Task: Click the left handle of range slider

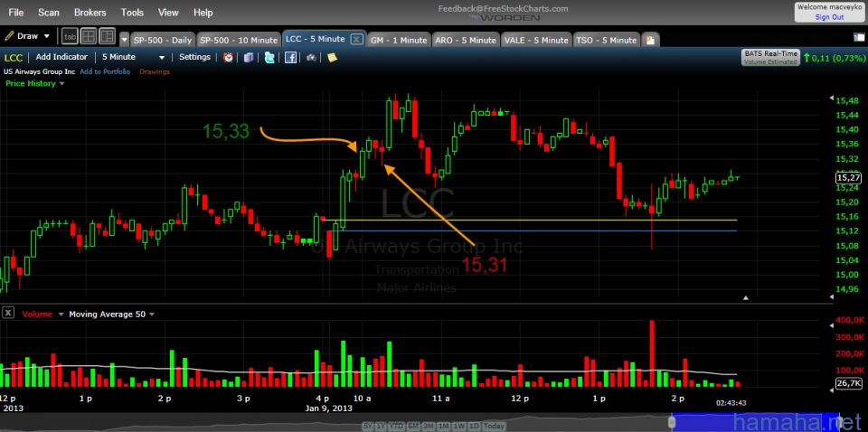Action: click(672, 422)
